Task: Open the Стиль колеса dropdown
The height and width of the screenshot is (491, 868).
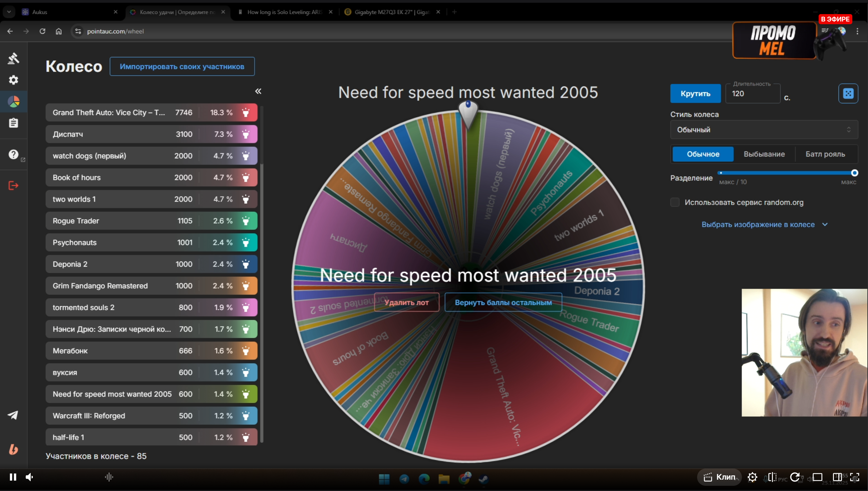Action: (764, 130)
